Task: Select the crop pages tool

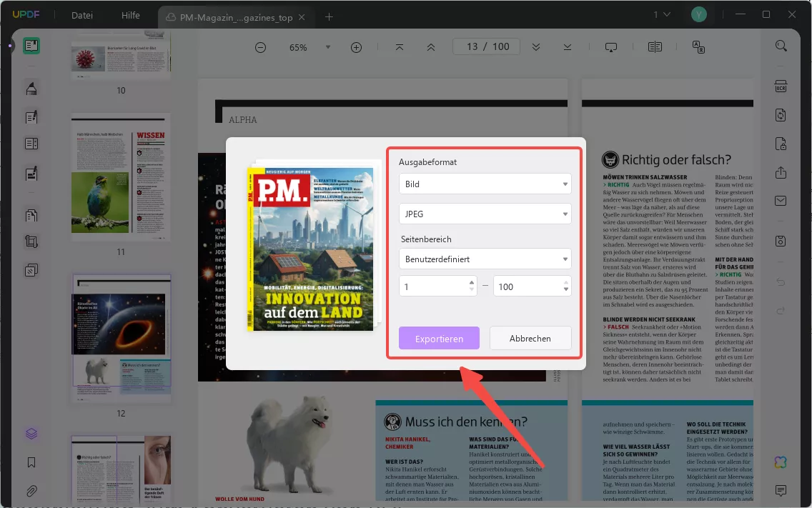Action: click(x=31, y=241)
